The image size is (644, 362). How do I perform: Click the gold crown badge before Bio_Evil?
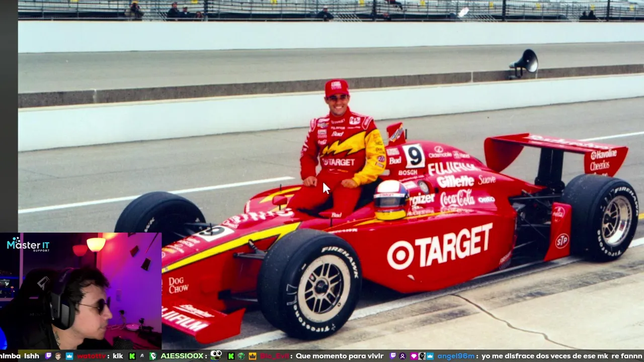click(252, 356)
